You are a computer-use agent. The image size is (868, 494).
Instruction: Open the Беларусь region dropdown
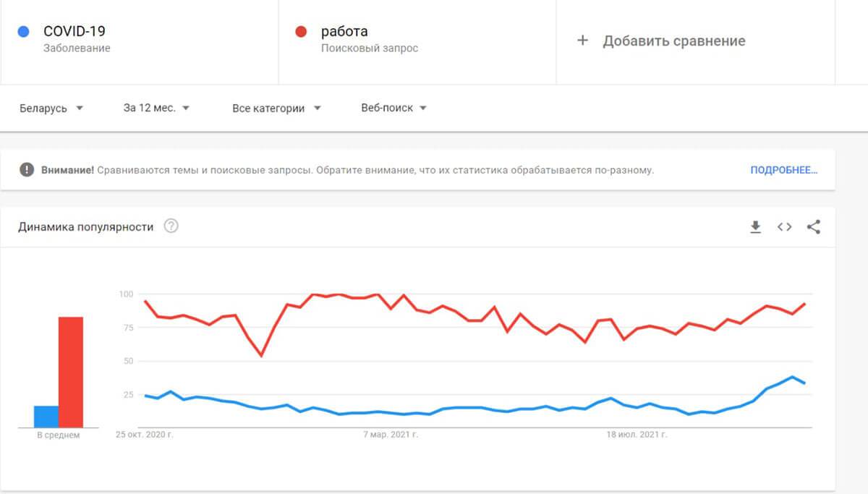pos(51,108)
